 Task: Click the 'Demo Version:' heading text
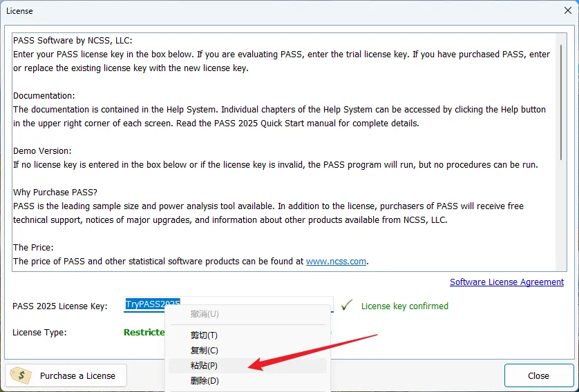(42, 151)
